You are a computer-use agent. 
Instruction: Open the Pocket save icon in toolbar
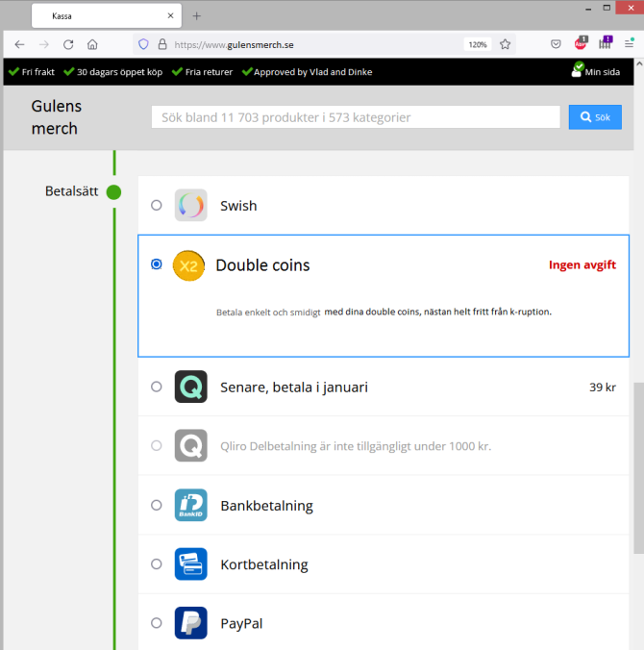coord(556,44)
